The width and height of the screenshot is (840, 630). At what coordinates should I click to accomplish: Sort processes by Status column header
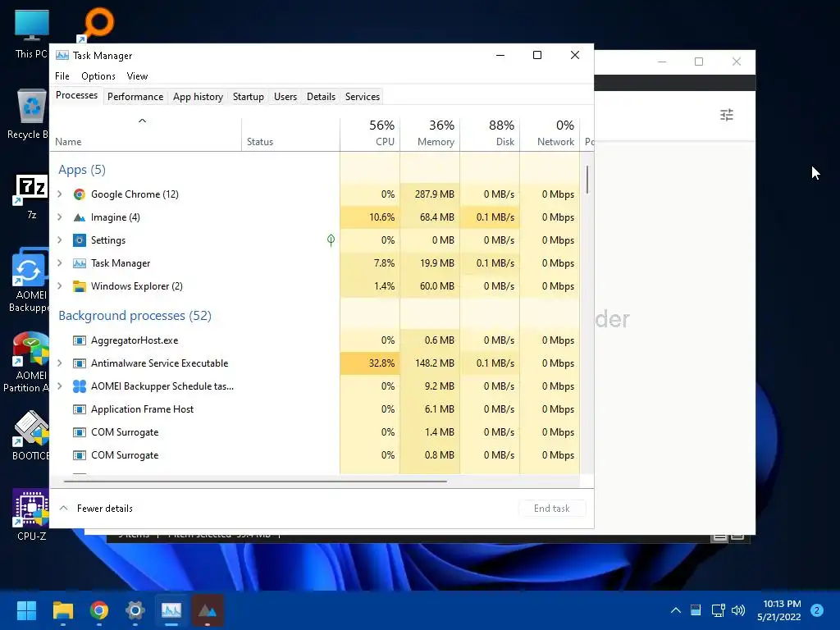click(x=290, y=133)
